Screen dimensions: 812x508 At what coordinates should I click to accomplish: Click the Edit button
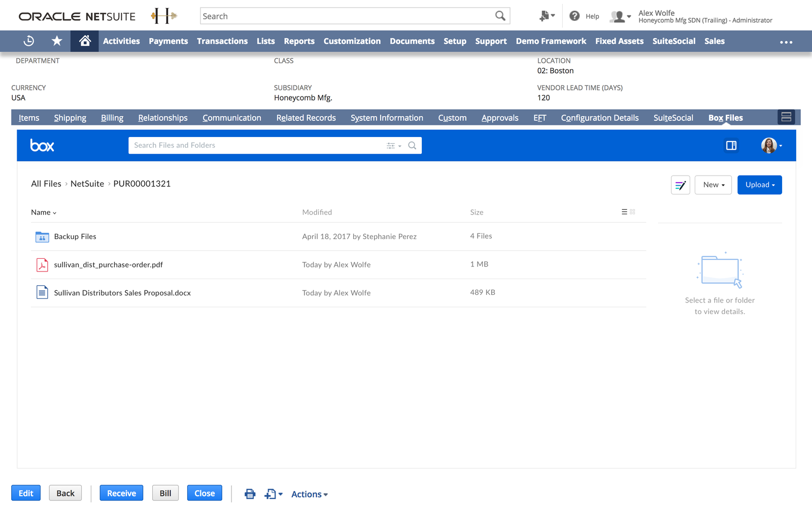click(x=26, y=493)
